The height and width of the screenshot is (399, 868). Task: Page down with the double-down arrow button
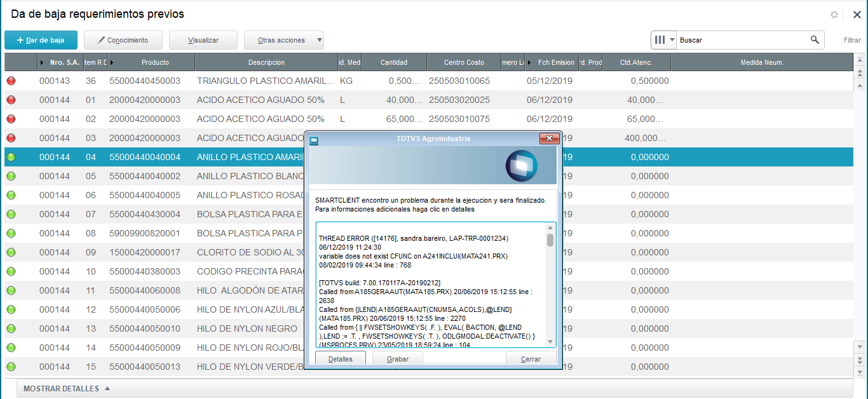(x=860, y=360)
